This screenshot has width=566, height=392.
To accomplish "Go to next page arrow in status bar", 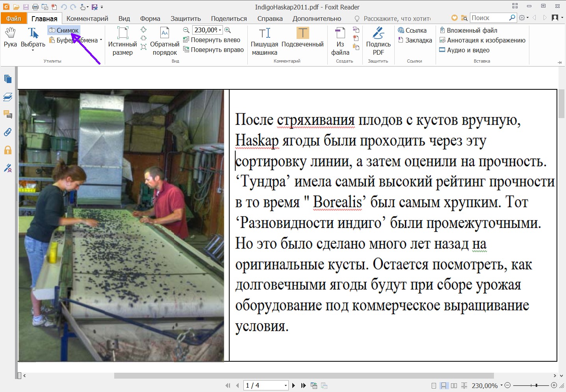I will click(293, 386).
